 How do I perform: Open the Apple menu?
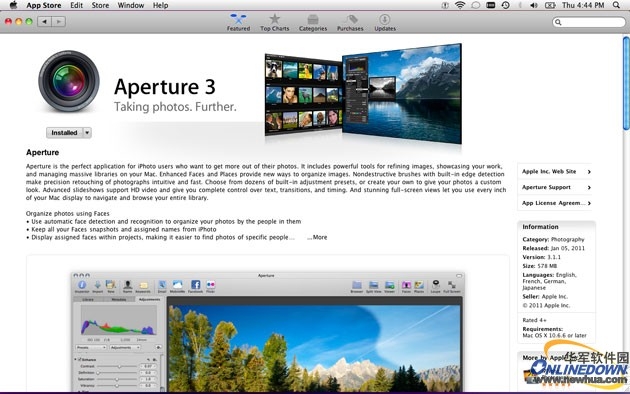(13, 5)
